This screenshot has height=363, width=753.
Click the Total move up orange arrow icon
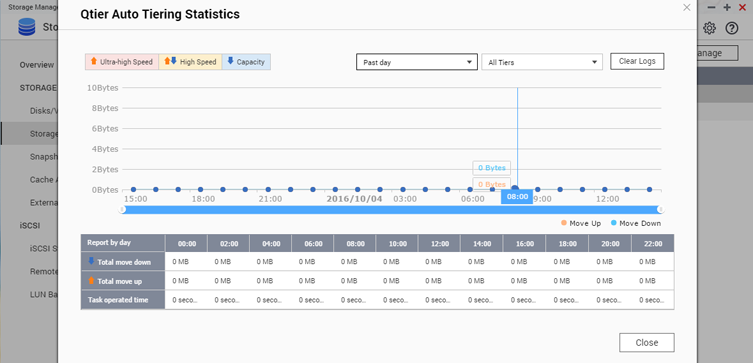point(91,280)
